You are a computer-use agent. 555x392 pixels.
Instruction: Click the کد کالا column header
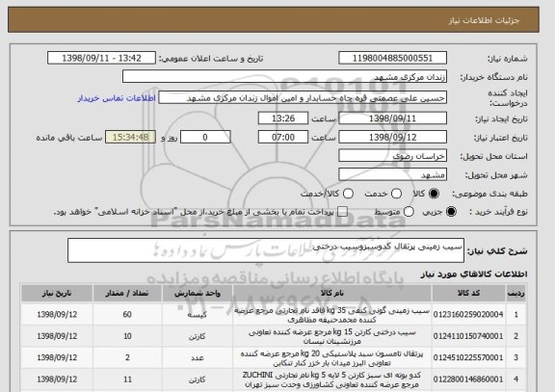pos(468,294)
